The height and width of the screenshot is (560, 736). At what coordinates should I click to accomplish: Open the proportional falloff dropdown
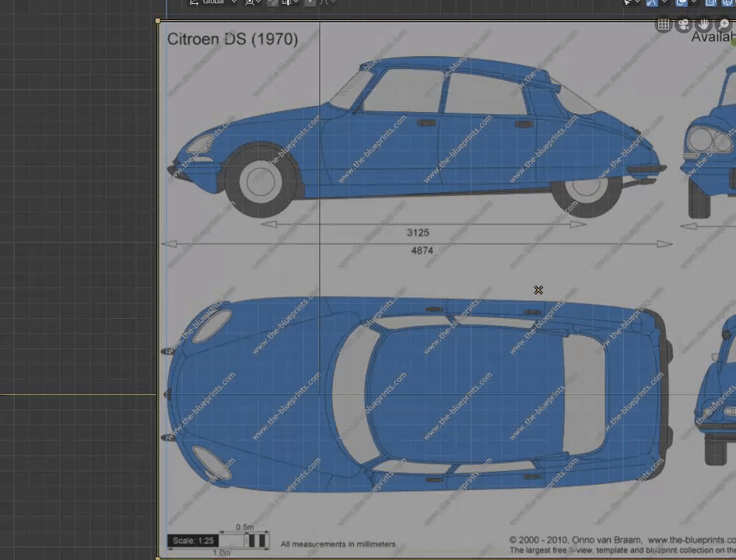click(x=328, y=2)
